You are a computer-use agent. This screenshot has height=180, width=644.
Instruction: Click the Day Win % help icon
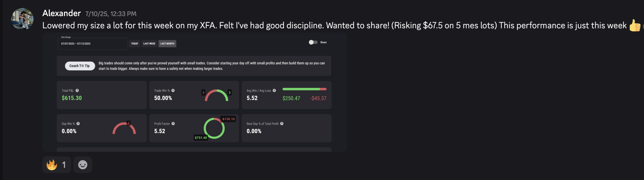pyautogui.click(x=78, y=124)
